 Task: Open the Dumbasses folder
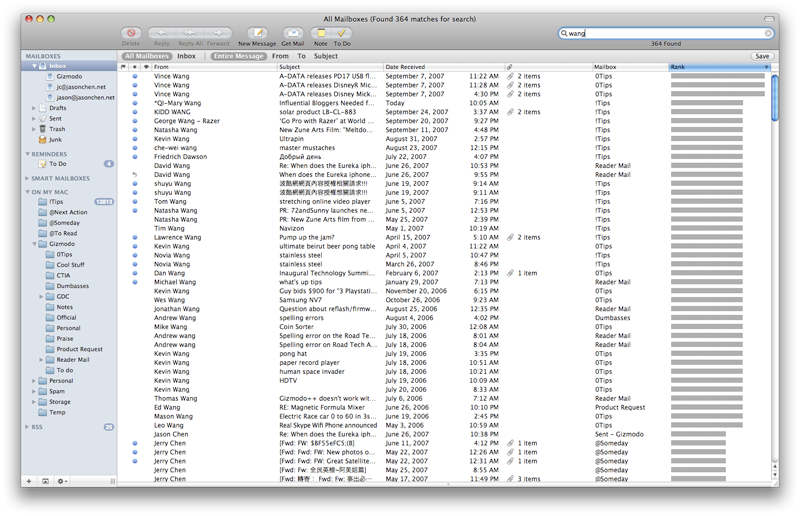[x=67, y=286]
